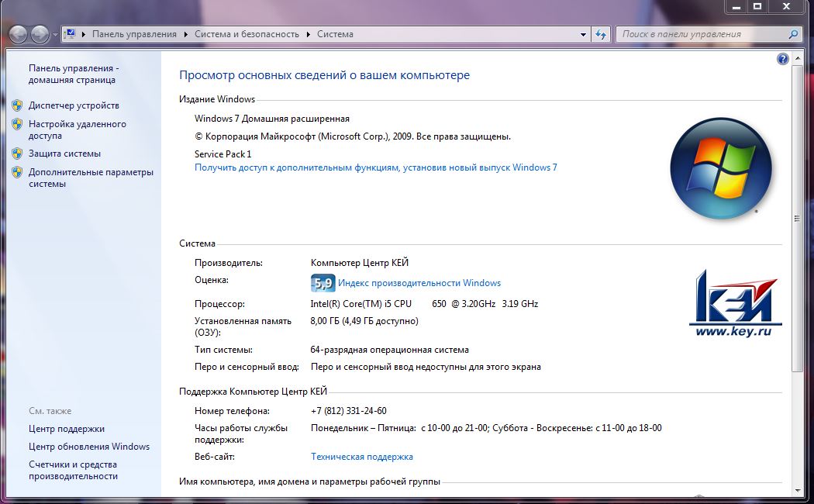Expand the arrow after Система и безопасность breadcrumb
The height and width of the screenshot is (504, 814).
[x=309, y=34]
